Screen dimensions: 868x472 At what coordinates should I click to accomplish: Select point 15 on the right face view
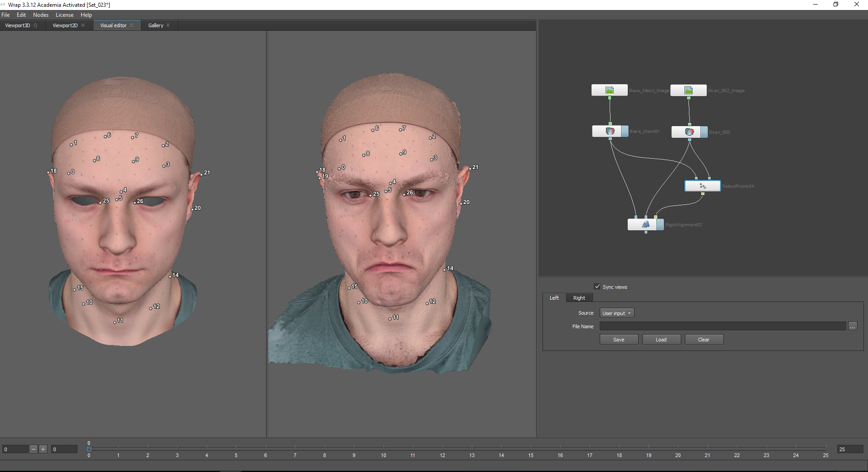pos(349,288)
